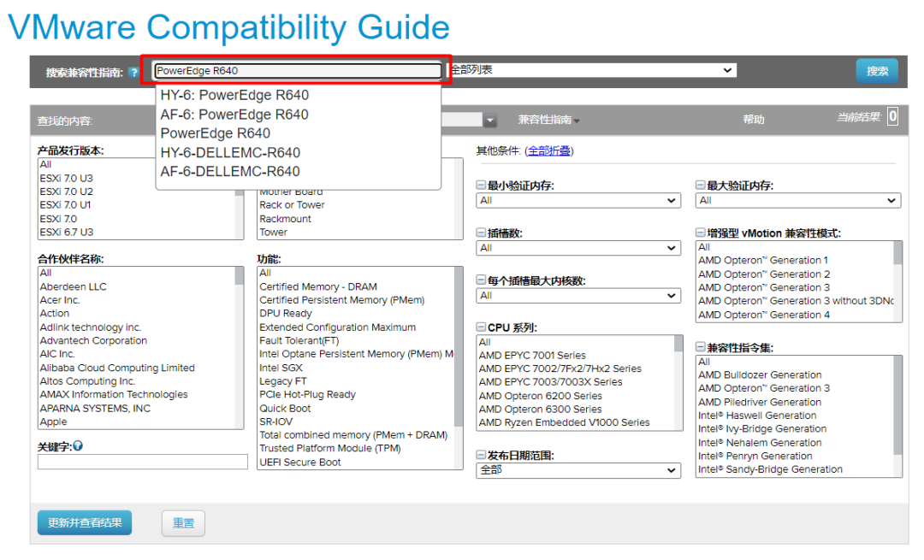Click the blue help question mark icon
Viewport: 924px width, 560px height.
133,73
